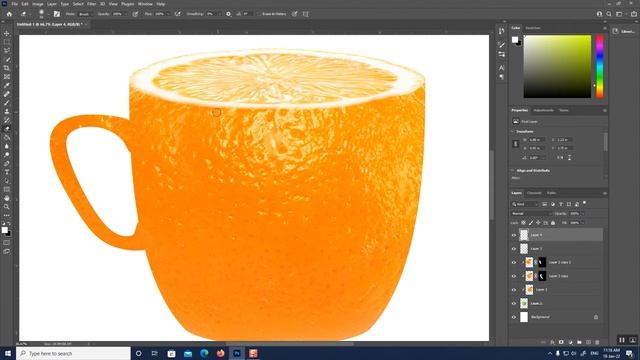
Task: Select the Horizontal Type tool
Action: click(x=7, y=172)
